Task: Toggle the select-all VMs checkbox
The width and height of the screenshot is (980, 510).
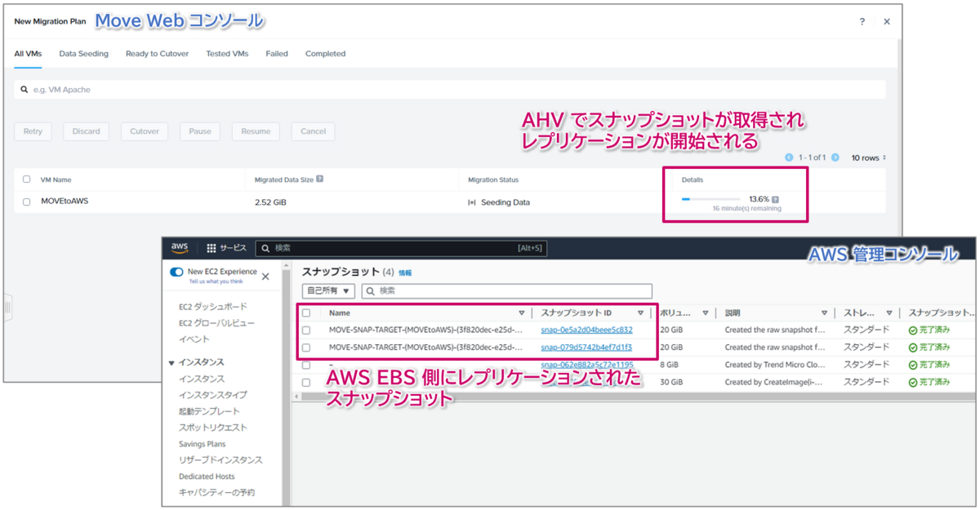Action: [27, 180]
